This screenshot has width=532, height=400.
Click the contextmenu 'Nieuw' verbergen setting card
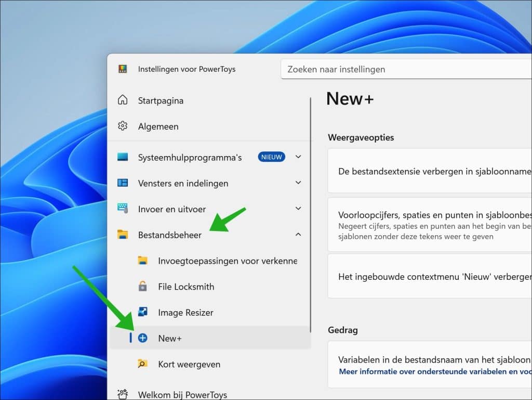[430, 276]
